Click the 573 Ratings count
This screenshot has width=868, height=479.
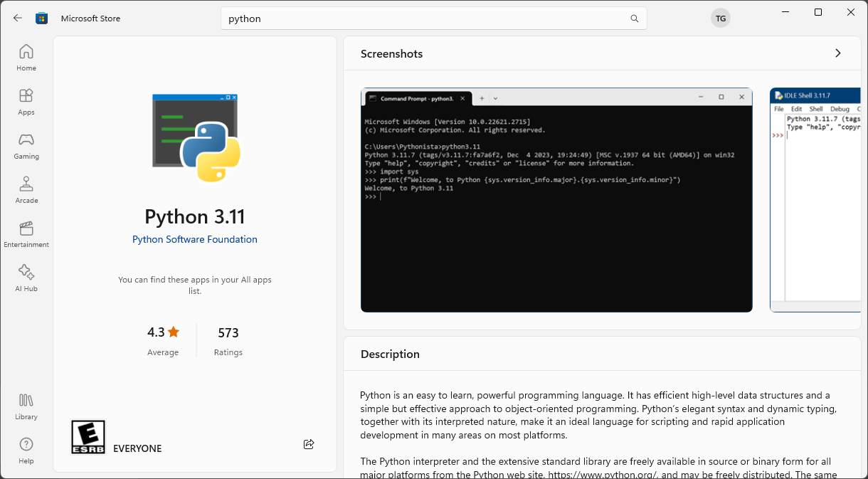228,341
